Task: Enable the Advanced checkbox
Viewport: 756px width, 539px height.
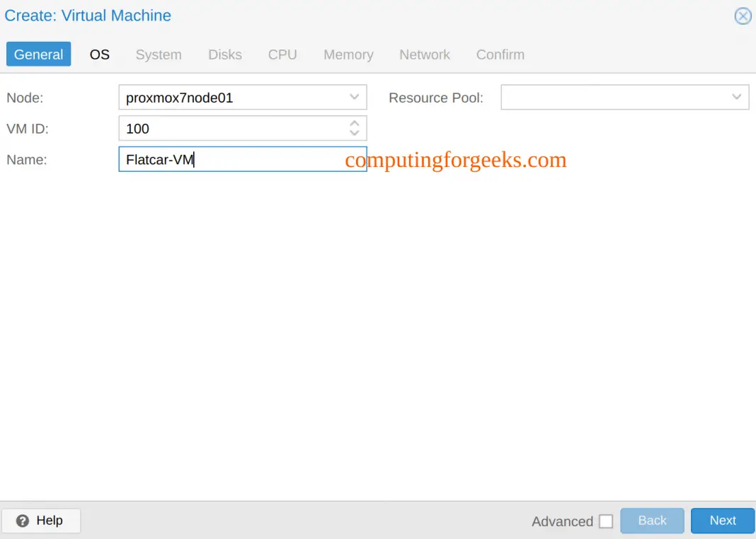Action: [x=606, y=521]
